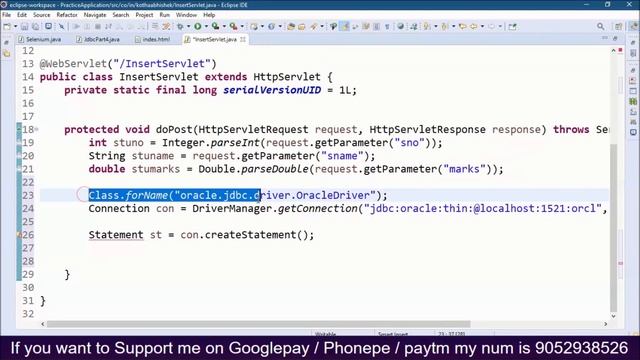This screenshot has height=360, width=640.
Task: Open the New wizard dropdown arrow
Action: 16,27
